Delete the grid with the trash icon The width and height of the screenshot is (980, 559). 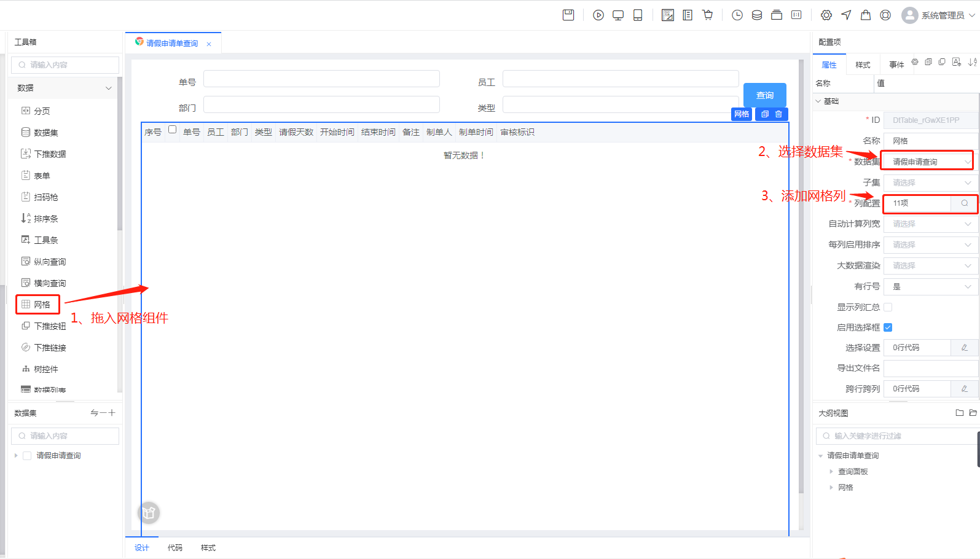point(779,114)
